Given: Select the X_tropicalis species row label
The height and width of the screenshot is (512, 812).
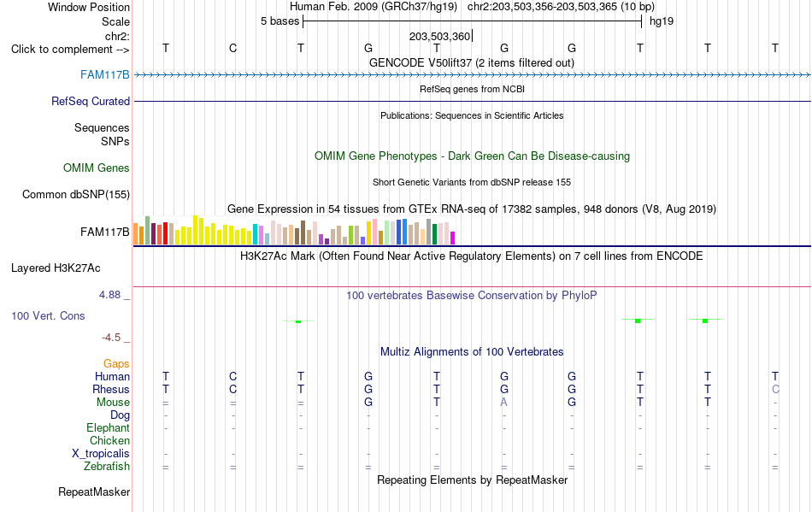Looking at the screenshot, I should coord(101,454).
